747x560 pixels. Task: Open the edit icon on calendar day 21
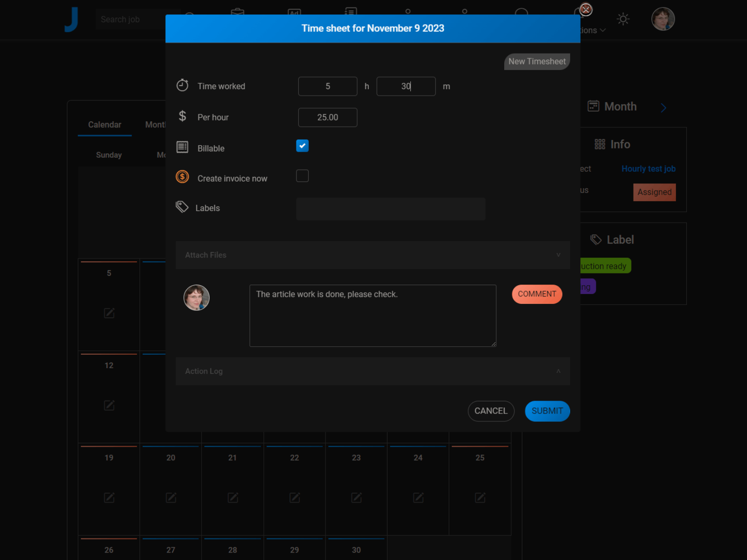(x=233, y=498)
